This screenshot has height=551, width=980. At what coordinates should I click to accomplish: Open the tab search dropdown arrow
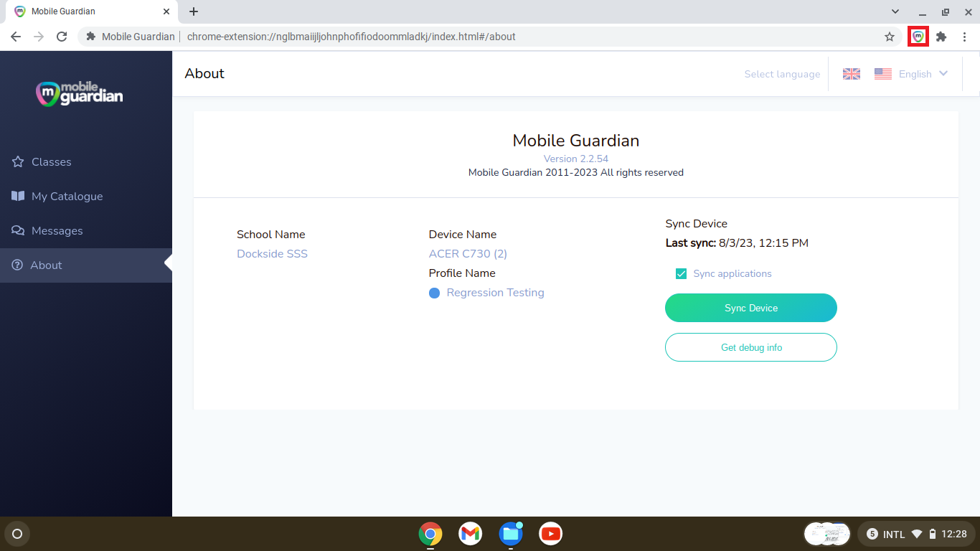[x=895, y=11]
